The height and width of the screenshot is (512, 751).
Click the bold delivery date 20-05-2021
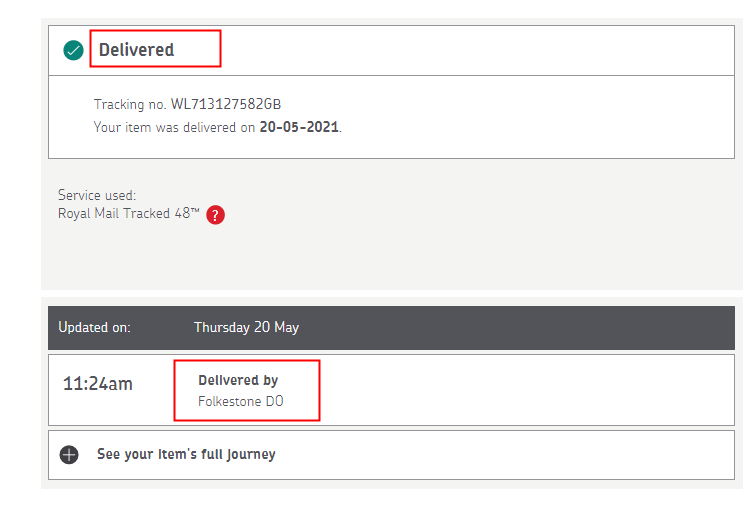(299, 128)
